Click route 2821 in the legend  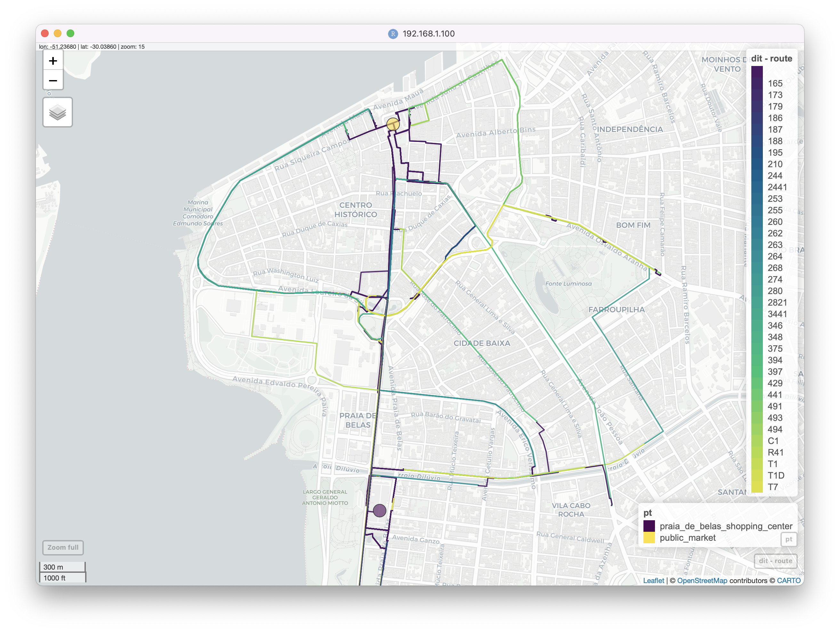pos(777,302)
